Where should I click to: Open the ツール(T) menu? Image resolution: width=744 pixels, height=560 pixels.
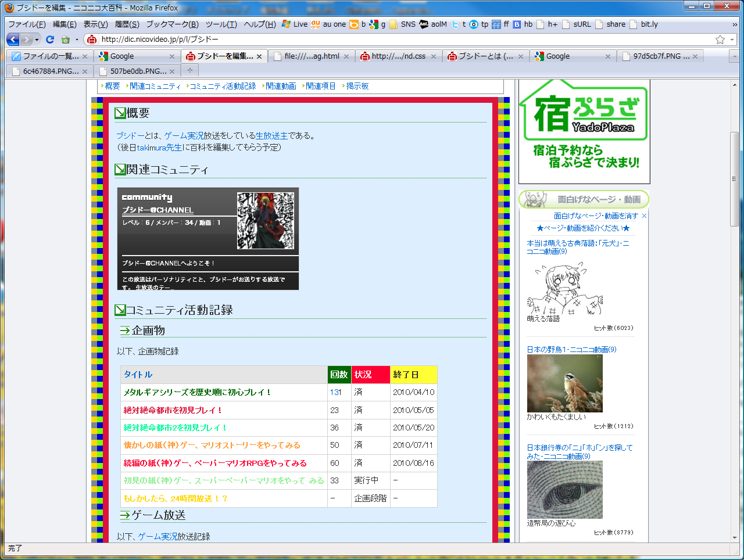(x=221, y=24)
